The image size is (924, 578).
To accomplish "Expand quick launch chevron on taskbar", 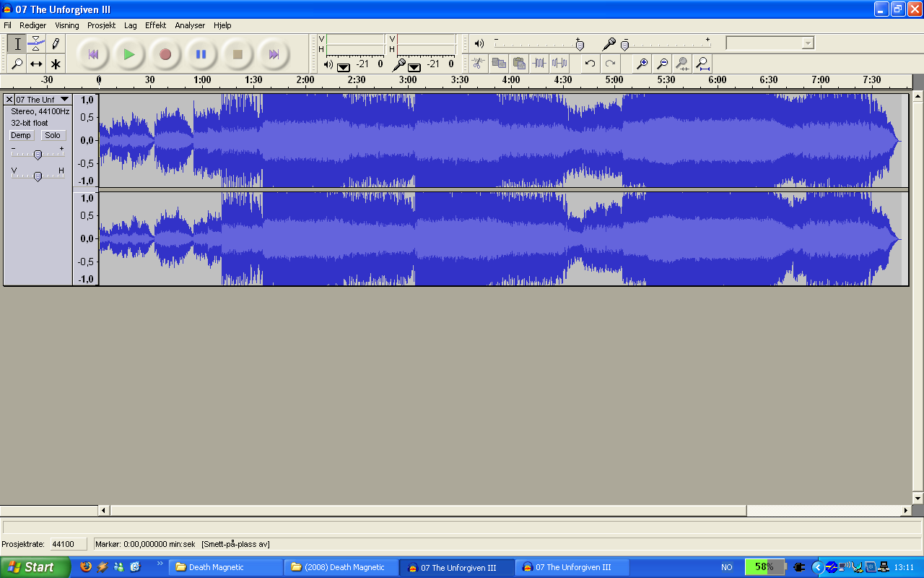I will point(160,564).
